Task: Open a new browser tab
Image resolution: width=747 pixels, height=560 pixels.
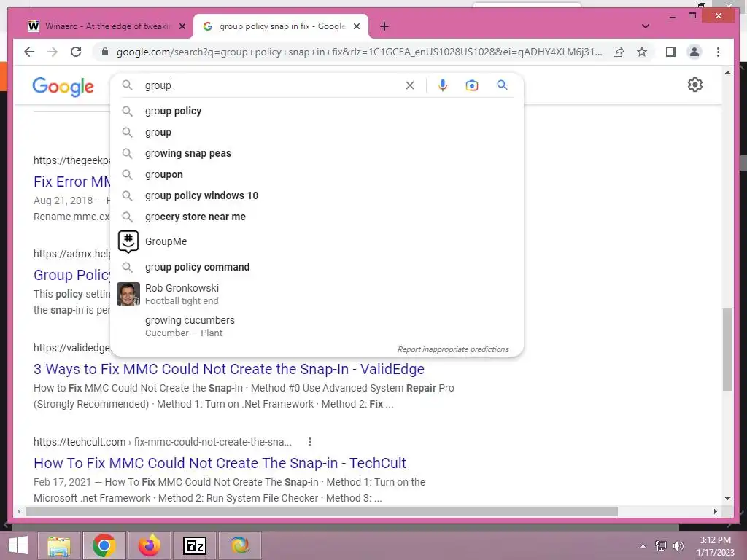Action: (384, 26)
